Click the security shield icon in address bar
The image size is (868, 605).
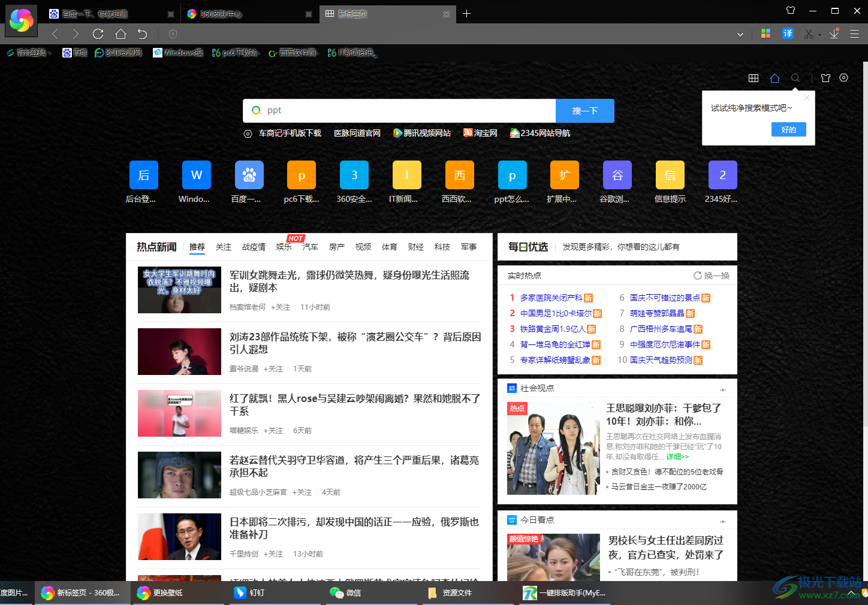click(x=173, y=34)
